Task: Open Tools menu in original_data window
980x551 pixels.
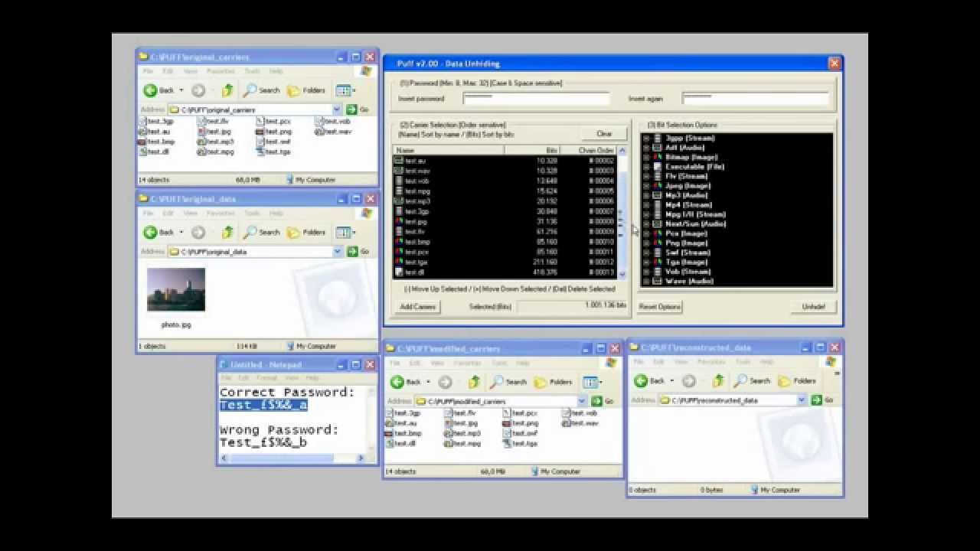Action: [252, 213]
